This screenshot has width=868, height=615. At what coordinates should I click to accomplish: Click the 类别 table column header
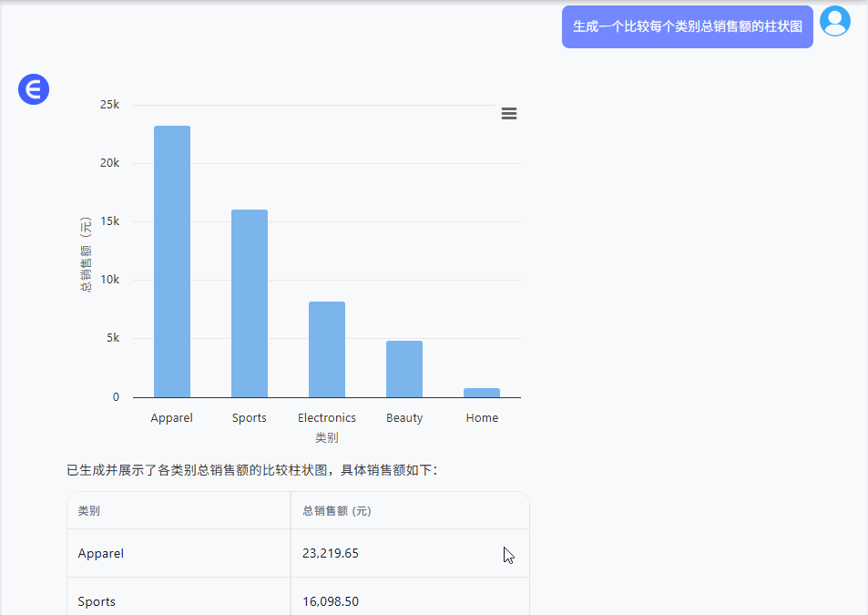[x=179, y=510]
